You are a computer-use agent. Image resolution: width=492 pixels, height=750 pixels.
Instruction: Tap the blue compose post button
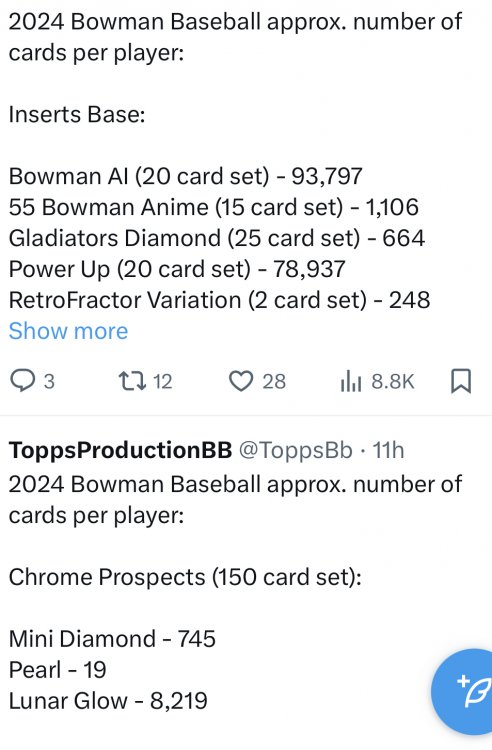pos(466,691)
